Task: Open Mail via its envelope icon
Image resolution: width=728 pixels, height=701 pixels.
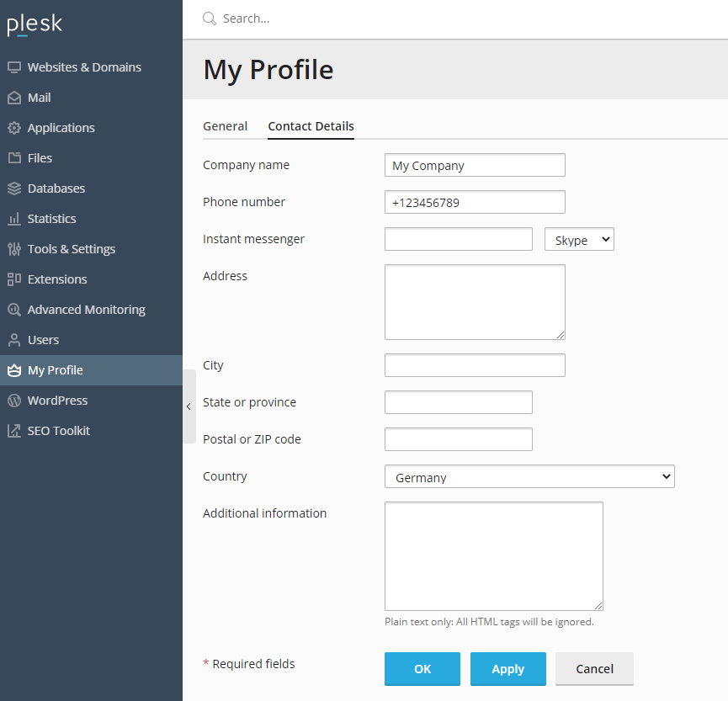Action: (14, 98)
